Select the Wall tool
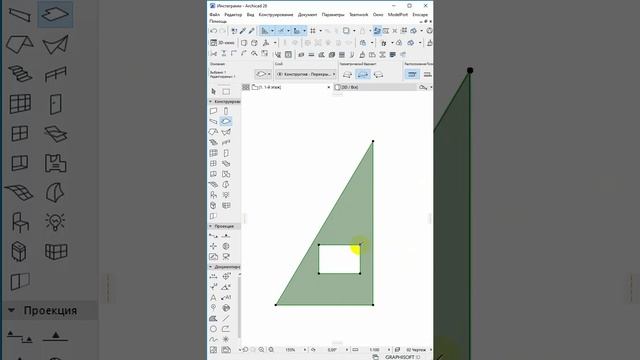The height and width of the screenshot is (360, 640). pyautogui.click(x=213, y=111)
